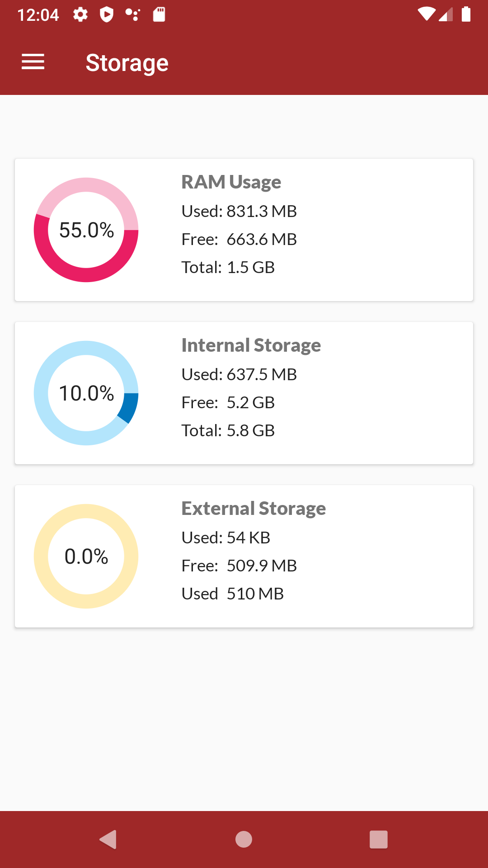
Task: Tap the External Storage donut chart
Action: (86, 556)
